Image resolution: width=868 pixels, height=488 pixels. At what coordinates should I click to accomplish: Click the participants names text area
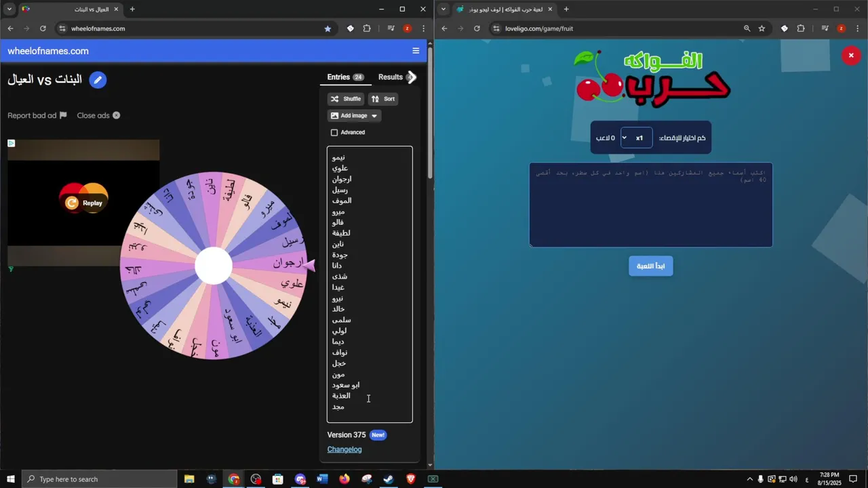tap(651, 205)
